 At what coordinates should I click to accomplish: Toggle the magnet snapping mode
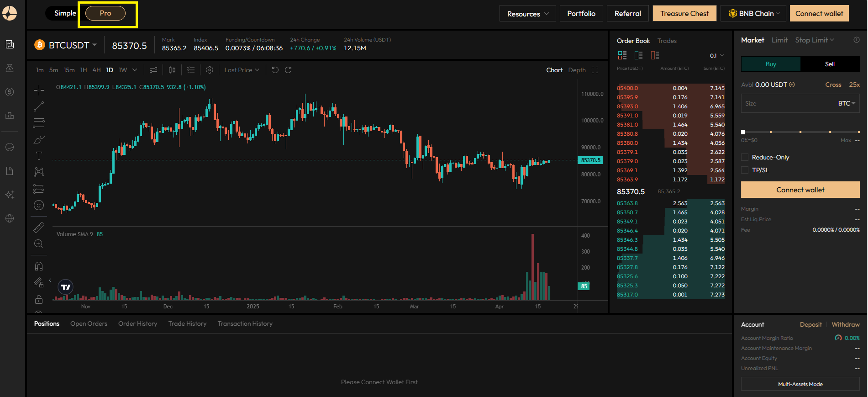[x=39, y=266]
